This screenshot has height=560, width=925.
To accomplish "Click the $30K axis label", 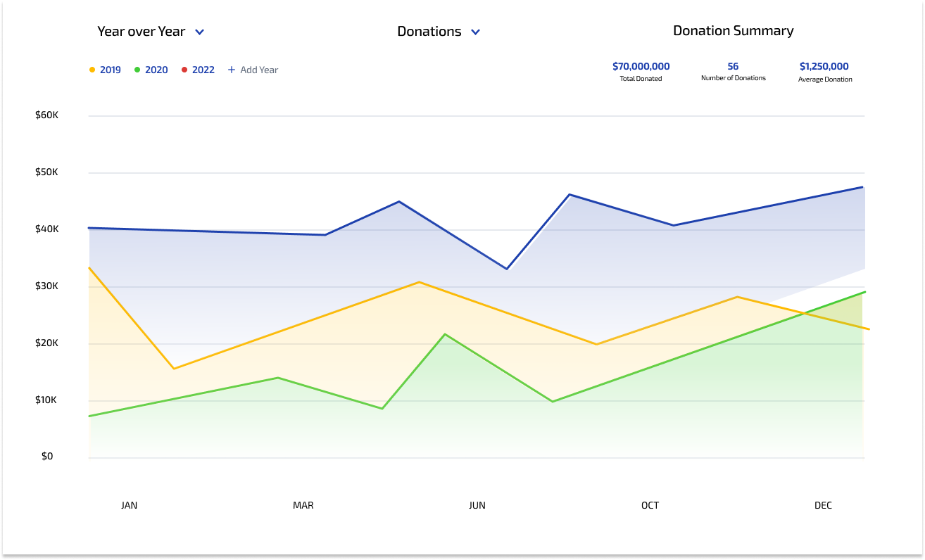I will tap(46, 286).
